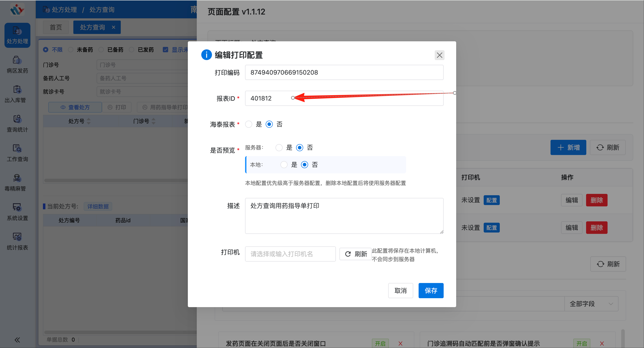Uncheck the 显示未 checkbox
This screenshot has width=644, height=348.
[x=166, y=49]
